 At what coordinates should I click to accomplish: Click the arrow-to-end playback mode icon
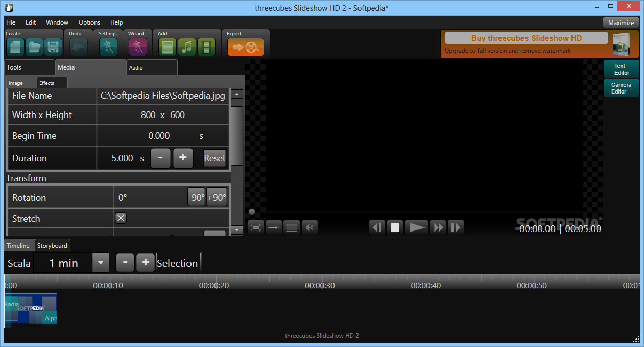pyautogui.click(x=274, y=228)
